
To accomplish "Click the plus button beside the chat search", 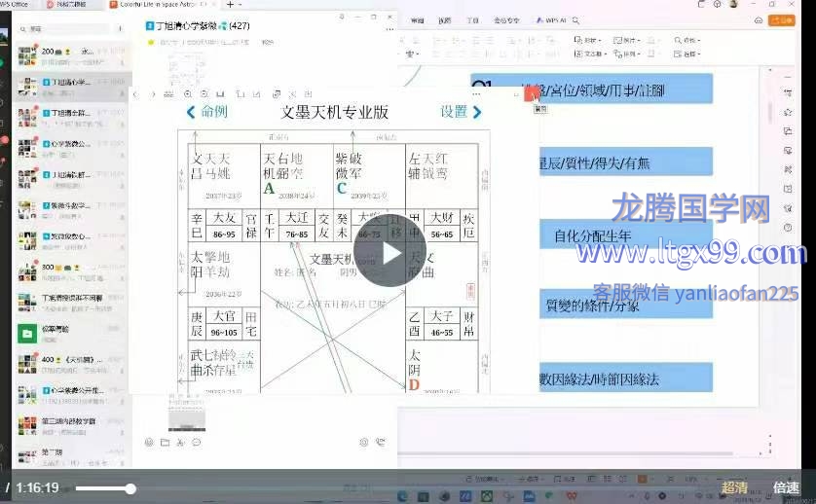I will click(x=120, y=29).
